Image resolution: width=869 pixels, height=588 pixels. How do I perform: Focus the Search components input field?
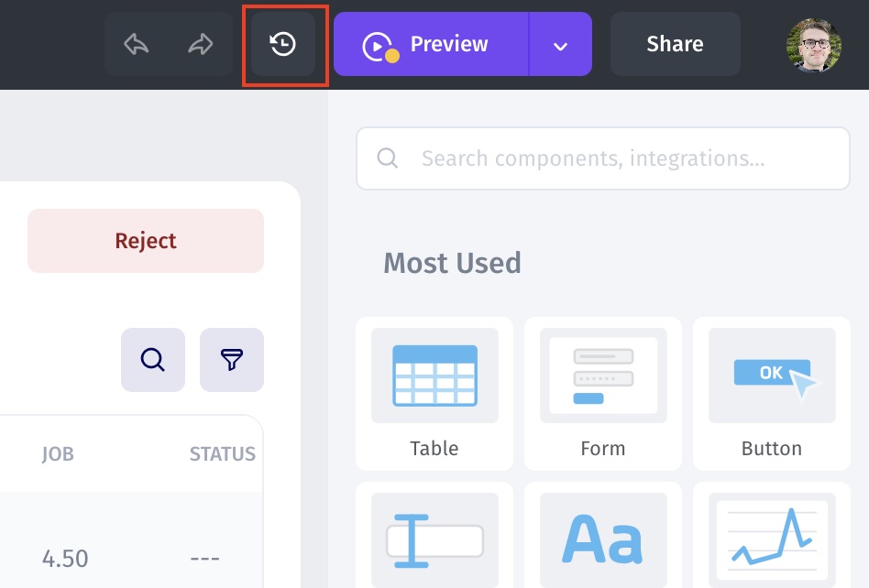coord(603,158)
